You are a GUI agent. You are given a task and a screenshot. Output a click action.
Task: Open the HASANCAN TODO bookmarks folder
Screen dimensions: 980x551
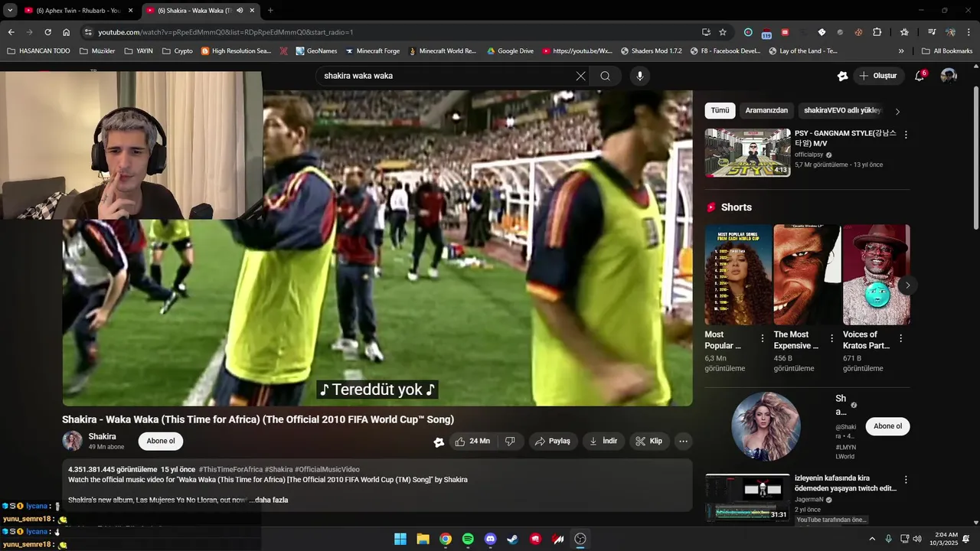(x=38, y=51)
